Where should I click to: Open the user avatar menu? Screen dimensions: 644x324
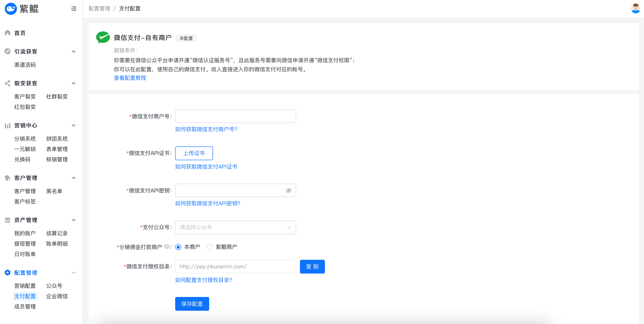click(x=635, y=8)
